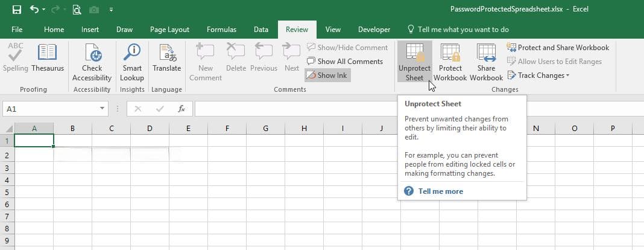Select cell A1
644x250 pixels.
point(34,141)
